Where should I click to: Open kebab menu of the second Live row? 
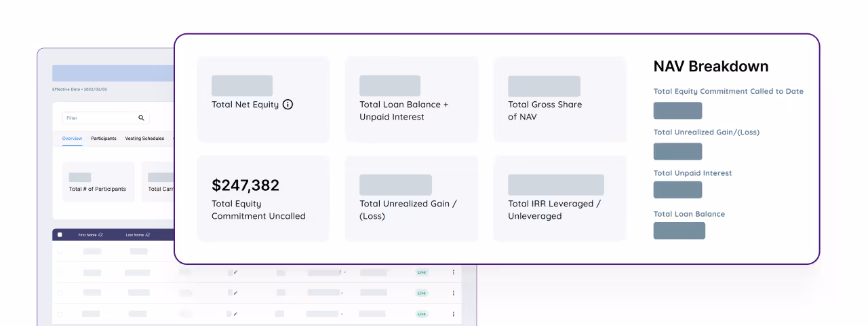454,293
